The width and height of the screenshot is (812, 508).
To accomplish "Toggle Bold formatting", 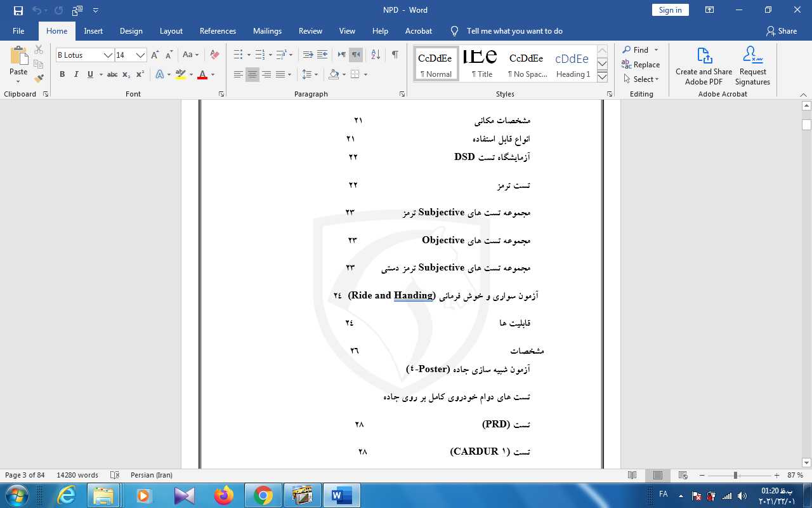I will coord(62,74).
